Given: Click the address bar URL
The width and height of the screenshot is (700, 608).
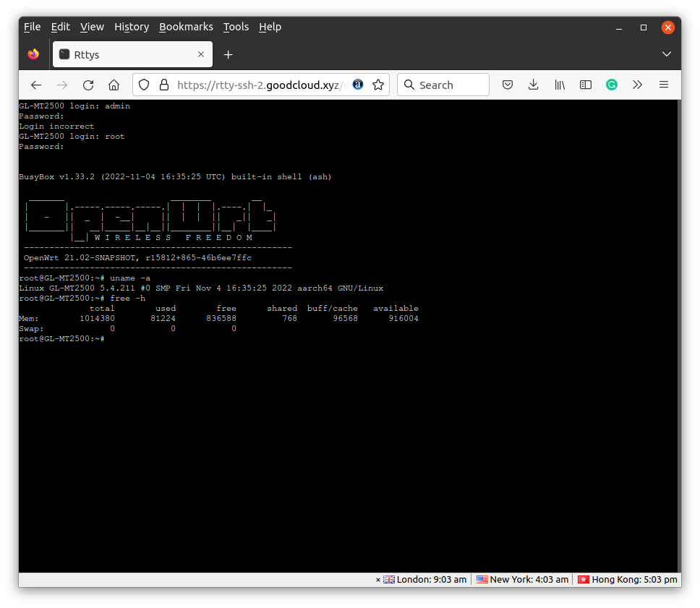Looking at the screenshot, I should [261, 85].
